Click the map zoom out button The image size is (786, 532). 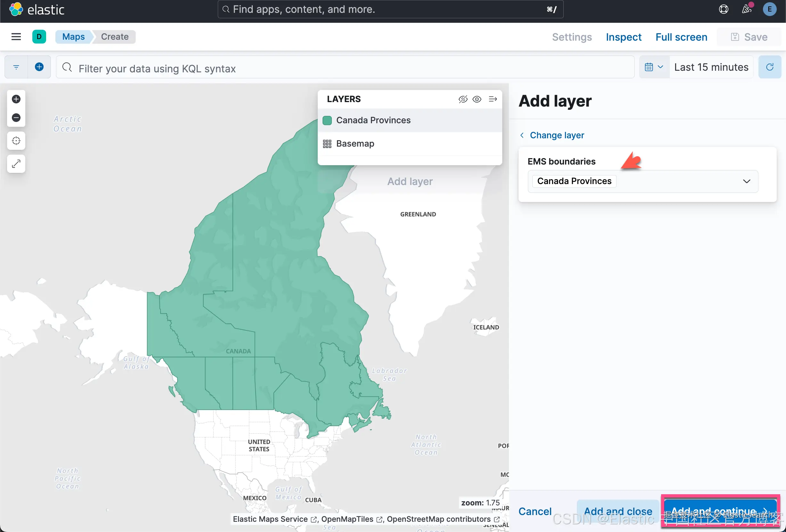tap(16, 117)
